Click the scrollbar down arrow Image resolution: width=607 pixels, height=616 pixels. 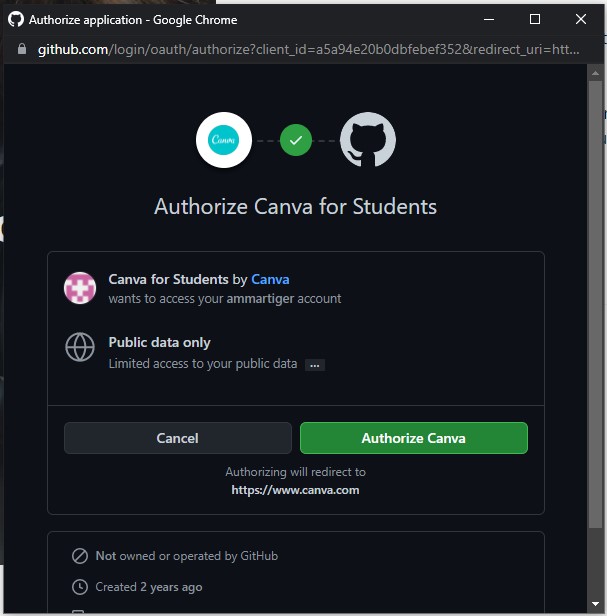click(595, 603)
